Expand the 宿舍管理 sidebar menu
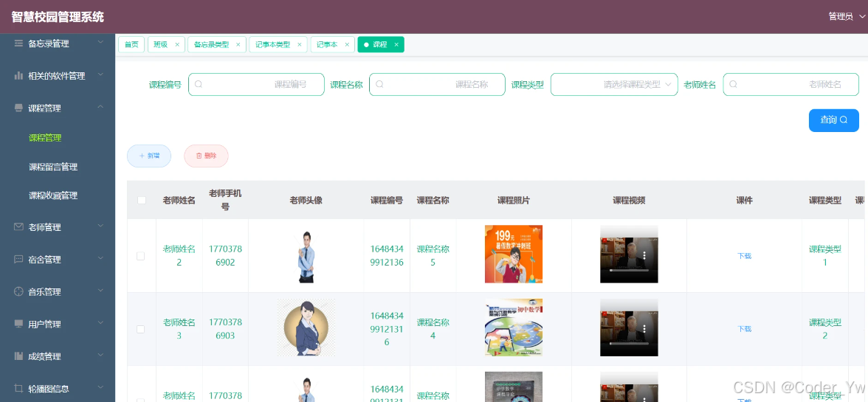The image size is (868, 402). [100, 258]
